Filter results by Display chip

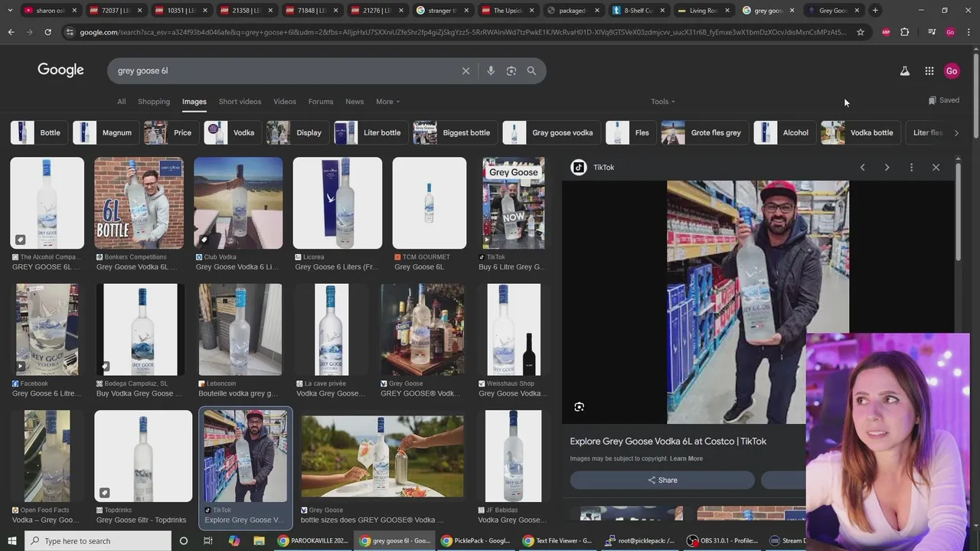[x=297, y=132]
